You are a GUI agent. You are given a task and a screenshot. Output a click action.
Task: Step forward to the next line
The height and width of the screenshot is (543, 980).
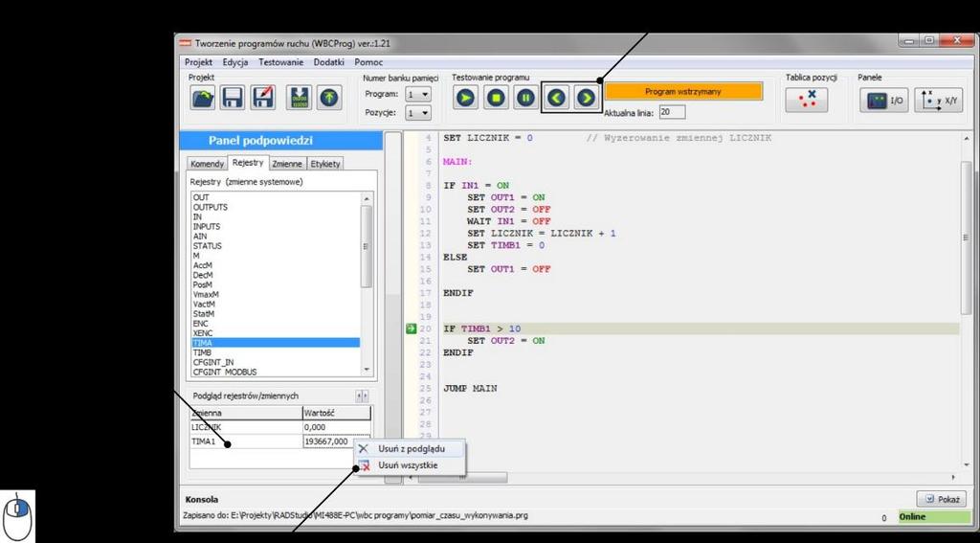tap(586, 99)
